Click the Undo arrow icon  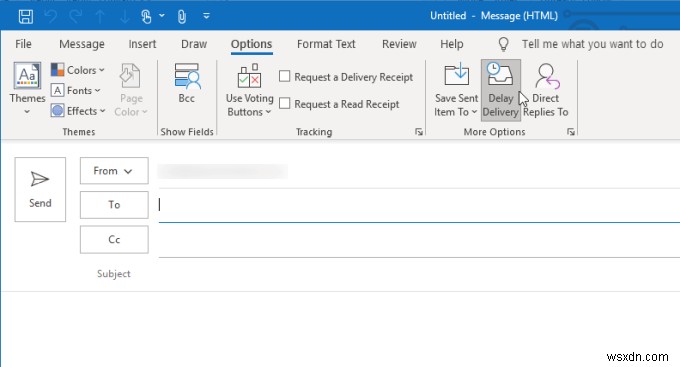(x=51, y=16)
